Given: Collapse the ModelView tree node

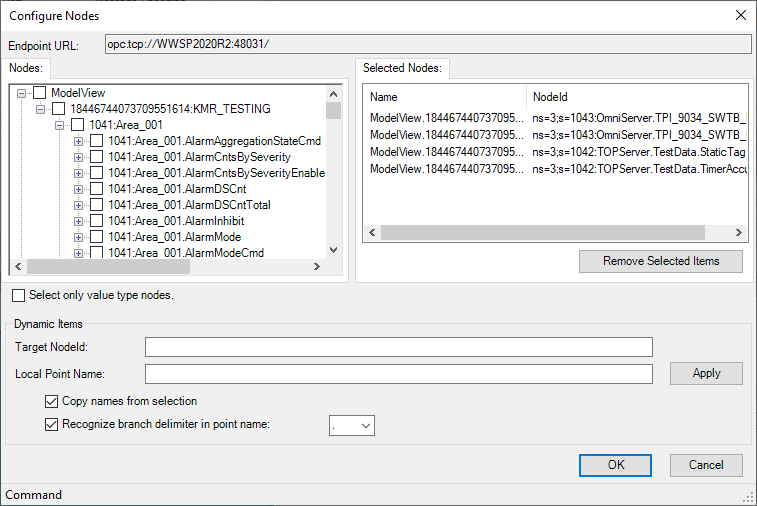Looking at the screenshot, I should tap(22, 93).
